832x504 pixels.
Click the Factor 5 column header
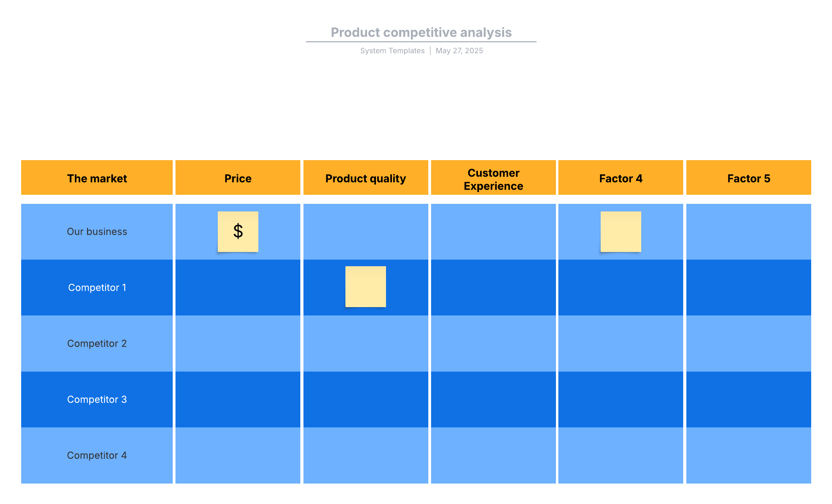pos(748,178)
